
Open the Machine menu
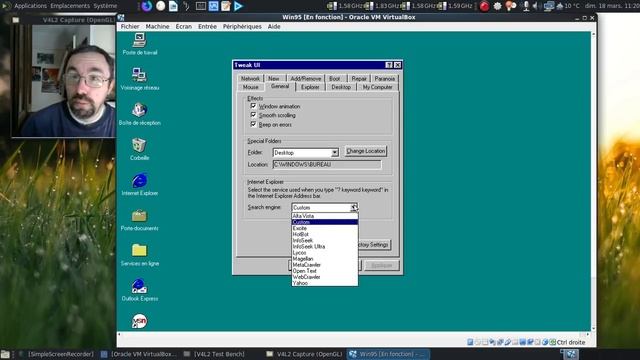[x=157, y=26]
